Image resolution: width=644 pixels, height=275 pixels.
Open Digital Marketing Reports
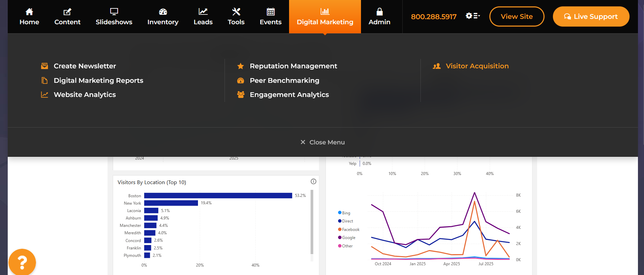click(98, 80)
